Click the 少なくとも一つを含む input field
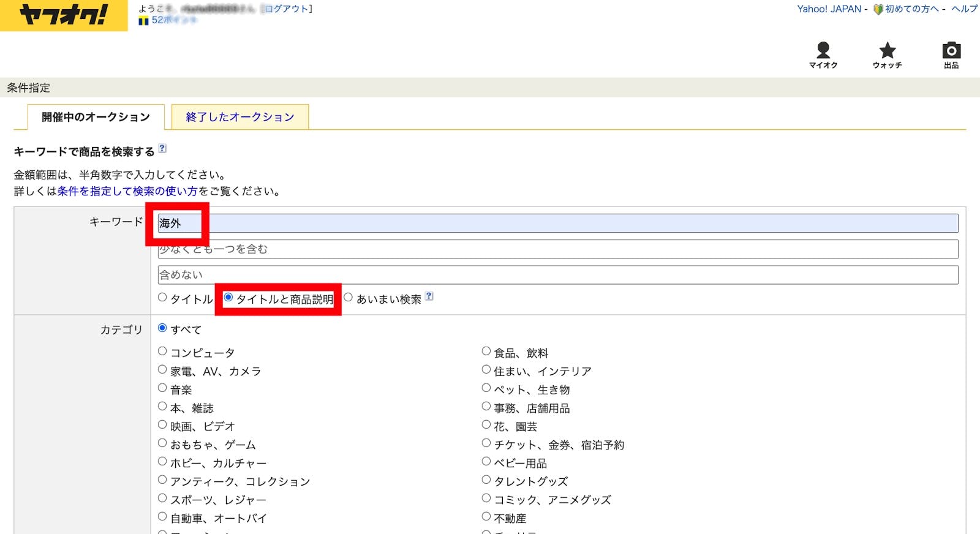The height and width of the screenshot is (534, 980). tap(557, 249)
